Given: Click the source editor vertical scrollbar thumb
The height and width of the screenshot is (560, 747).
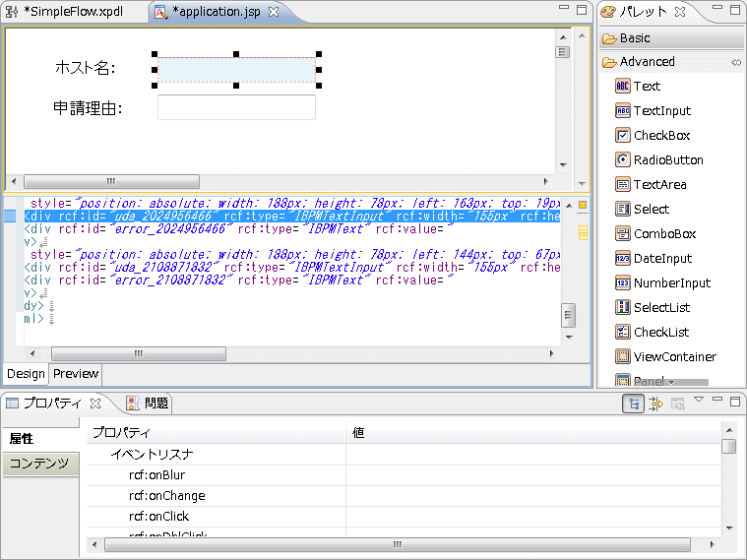Looking at the screenshot, I should [568, 316].
